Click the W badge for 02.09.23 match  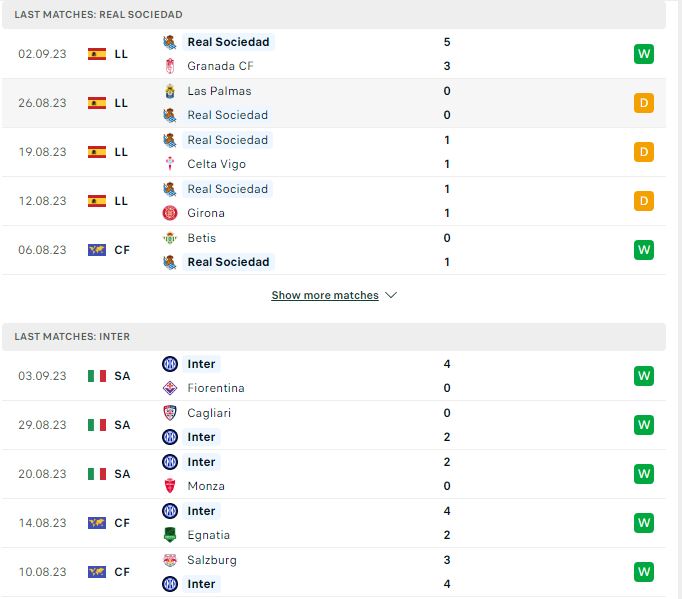coord(644,54)
